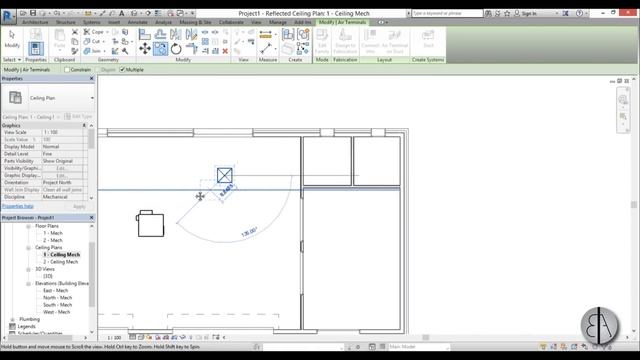The image size is (640, 360).
Task: Select the Rotate tool
Action: 176,49
